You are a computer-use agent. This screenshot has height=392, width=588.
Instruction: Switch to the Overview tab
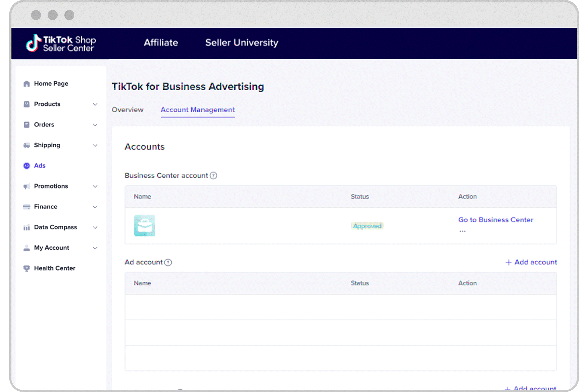[x=127, y=110]
